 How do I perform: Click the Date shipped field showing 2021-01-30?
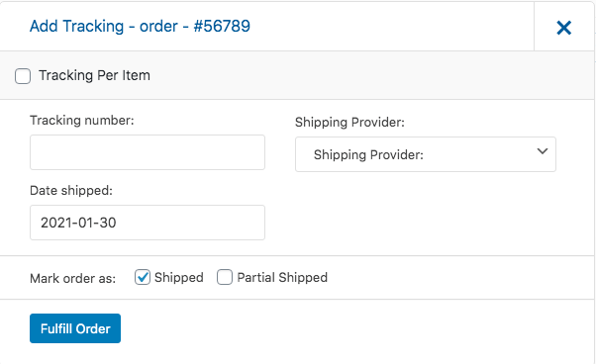pyautogui.click(x=148, y=223)
